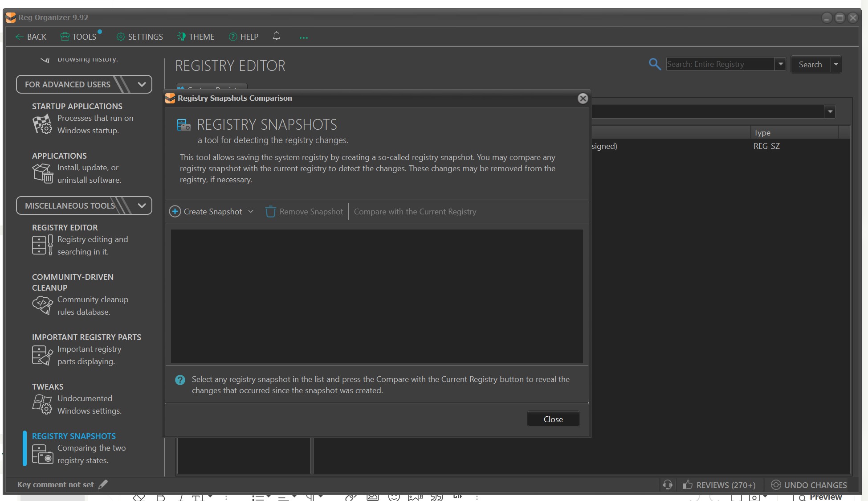
Task: Open the three-dots overflow menu
Action: coord(304,38)
